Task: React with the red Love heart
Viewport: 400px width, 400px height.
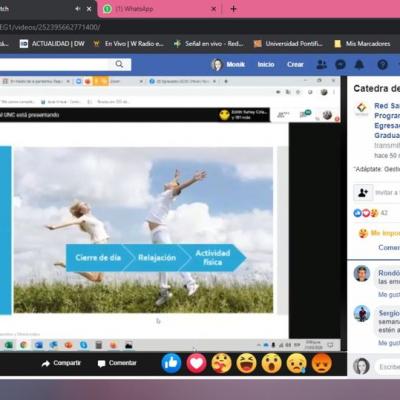Action: [196, 363]
